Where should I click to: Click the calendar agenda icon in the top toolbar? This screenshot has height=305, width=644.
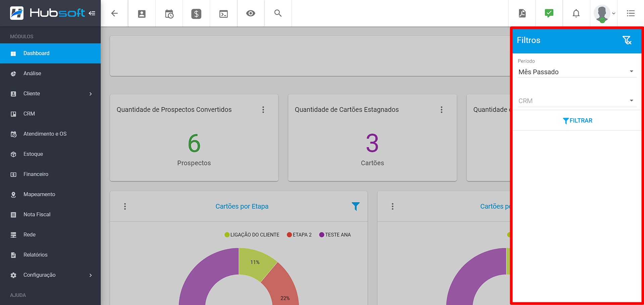169,13
